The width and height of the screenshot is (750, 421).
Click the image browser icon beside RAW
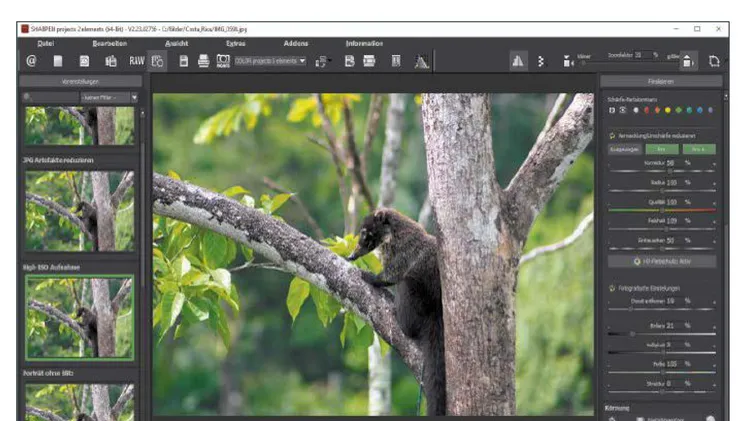pyautogui.click(x=84, y=61)
